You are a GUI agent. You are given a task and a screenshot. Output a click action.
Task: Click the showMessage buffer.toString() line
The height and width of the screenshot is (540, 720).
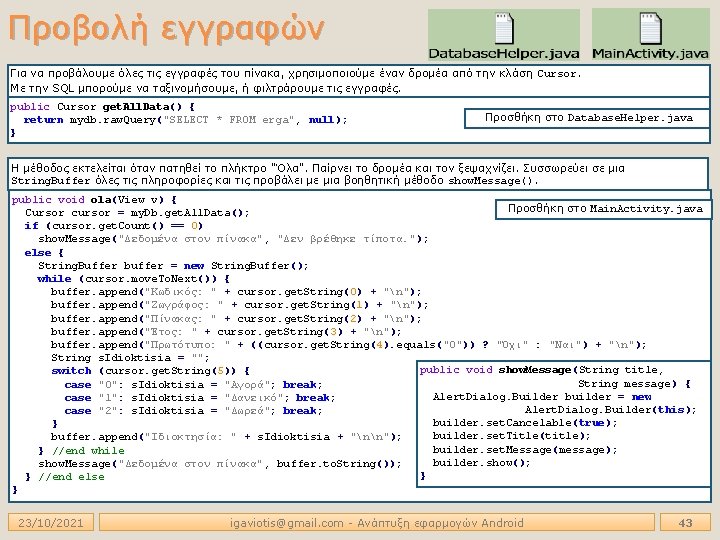click(x=219, y=464)
